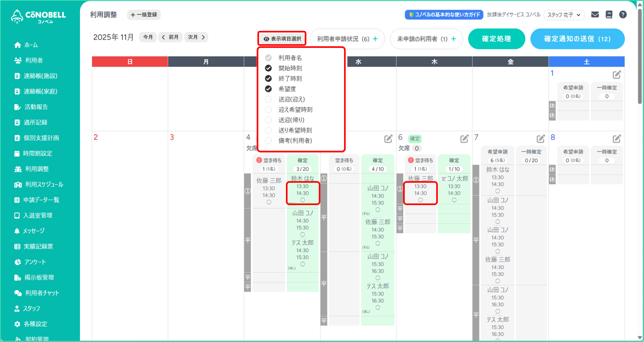The height and width of the screenshot is (342, 644).
Task: Open the スタッフ 花子 account dropdown
Action: (564, 15)
